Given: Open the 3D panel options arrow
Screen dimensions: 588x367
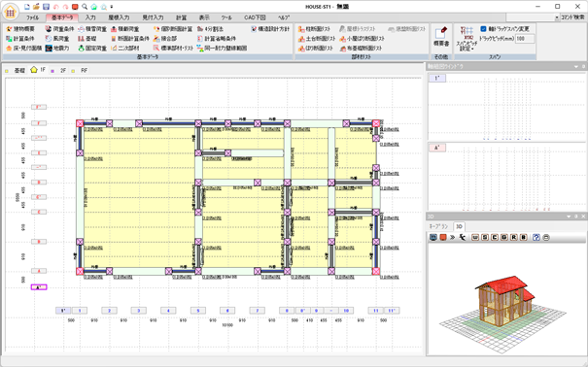Looking at the screenshot, I should (x=569, y=217).
